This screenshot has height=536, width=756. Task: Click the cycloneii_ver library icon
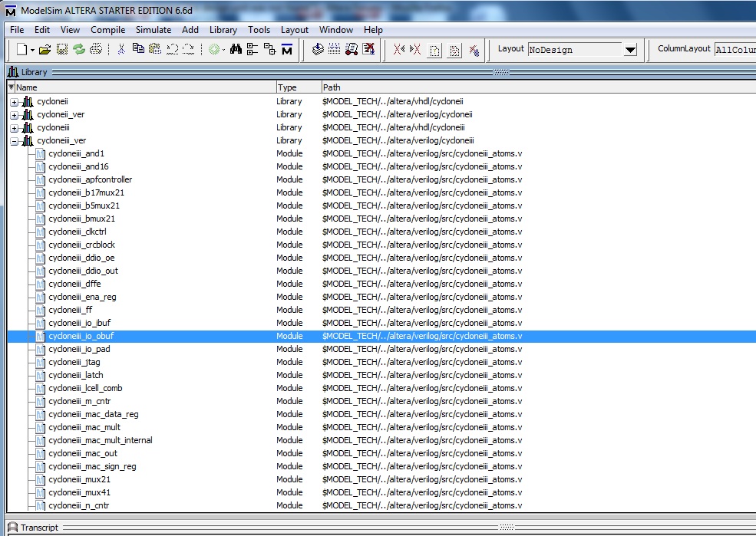pos(28,114)
